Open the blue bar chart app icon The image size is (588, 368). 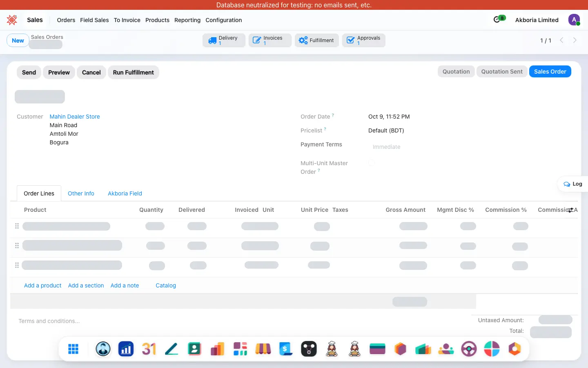(x=126, y=349)
